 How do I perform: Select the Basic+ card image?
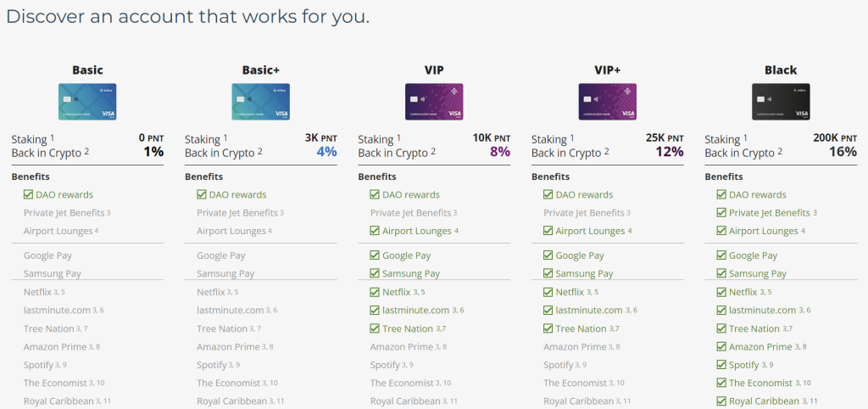pyautogui.click(x=261, y=102)
